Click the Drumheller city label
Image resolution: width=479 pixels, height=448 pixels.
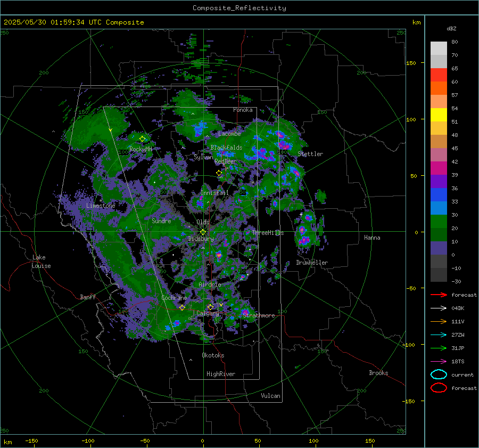coord(312,263)
